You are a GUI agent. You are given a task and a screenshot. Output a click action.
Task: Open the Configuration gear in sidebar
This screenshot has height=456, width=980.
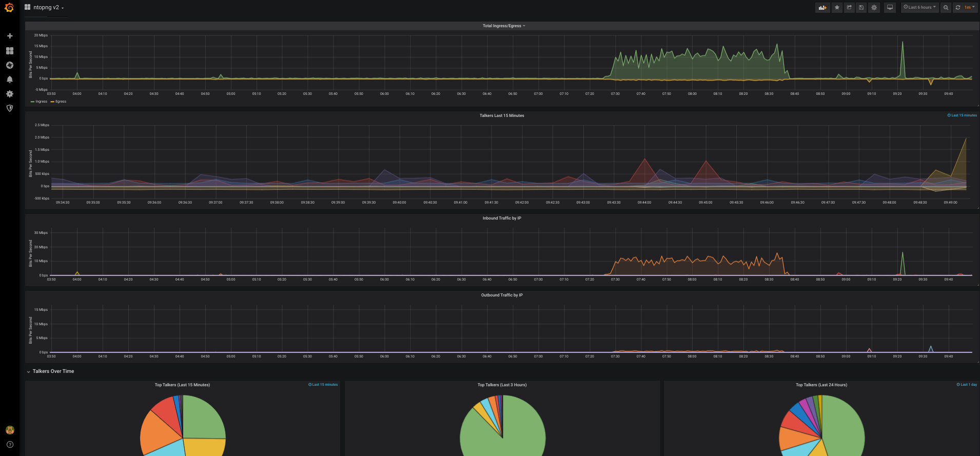click(9, 94)
